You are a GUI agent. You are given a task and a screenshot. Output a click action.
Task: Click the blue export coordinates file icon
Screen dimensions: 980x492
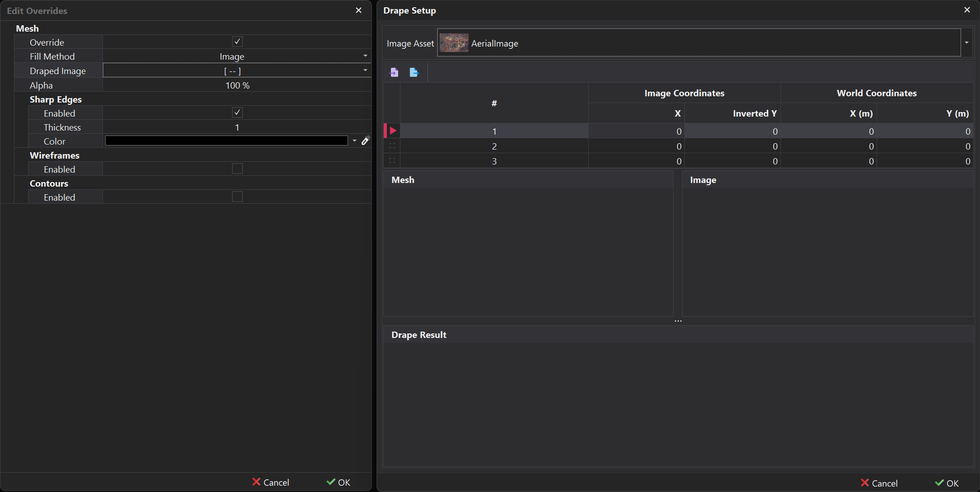[x=414, y=72]
